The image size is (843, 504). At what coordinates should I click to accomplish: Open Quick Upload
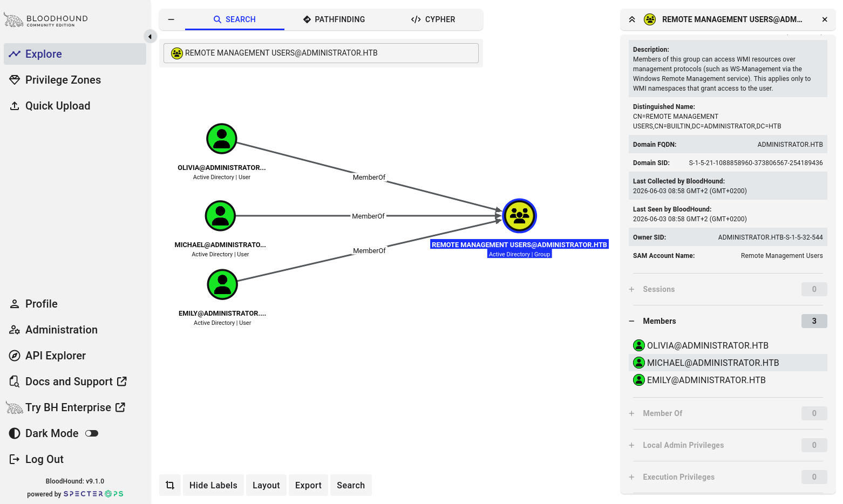pyautogui.click(x=75, y=106)
